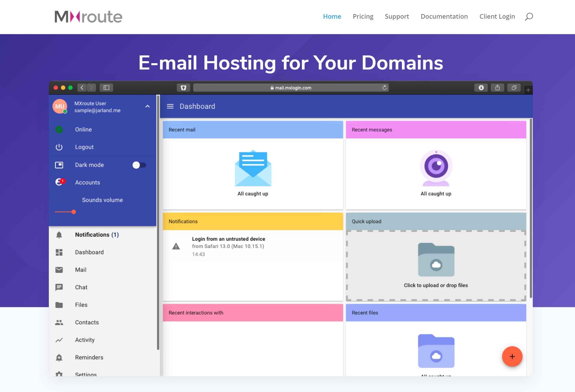Viewport: 575px width, 392px height.
Task: Toggle the user online status indicator
Action: (x=59, y=129)
